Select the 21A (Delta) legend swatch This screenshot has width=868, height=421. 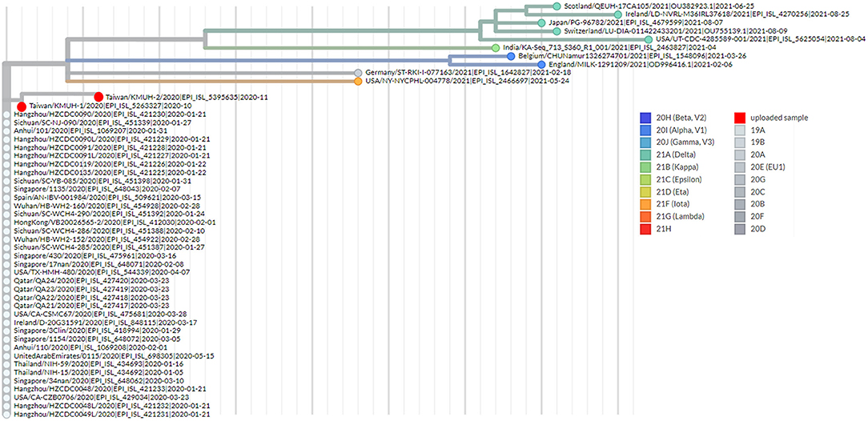pos(645,154)
